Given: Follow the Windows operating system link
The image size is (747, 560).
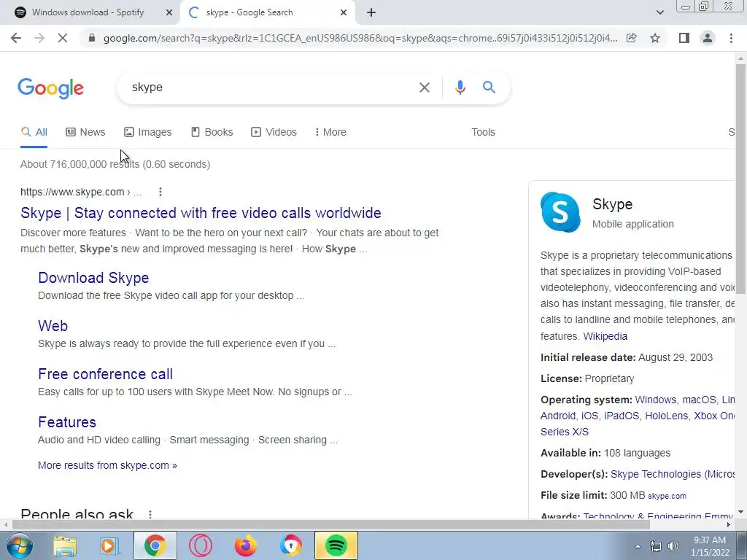Looking at the screenshot, I should click(656, 400).
